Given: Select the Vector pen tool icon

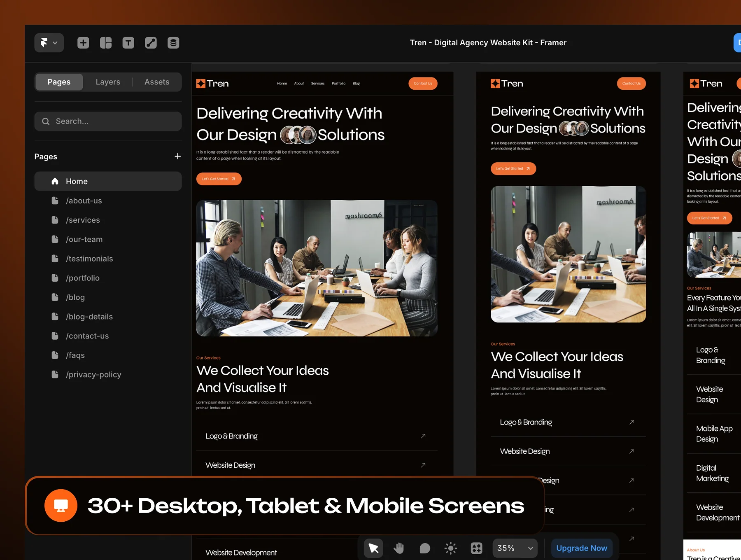Looking at the screenshot, I should click(151, 42).
